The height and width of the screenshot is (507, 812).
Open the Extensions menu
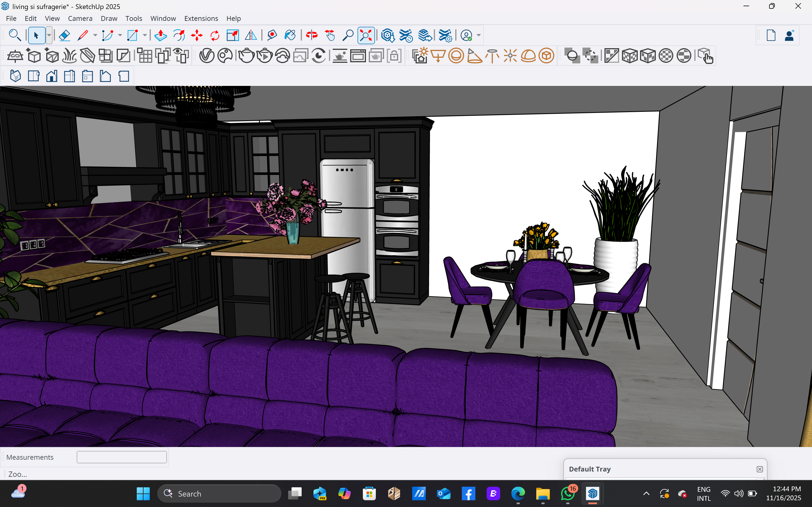[x=201, y=18]
